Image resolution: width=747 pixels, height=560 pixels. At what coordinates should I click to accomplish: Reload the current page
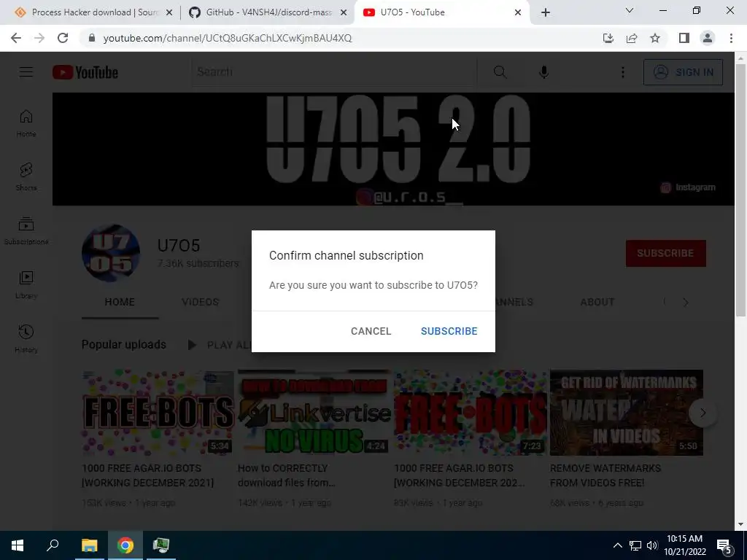63,38
